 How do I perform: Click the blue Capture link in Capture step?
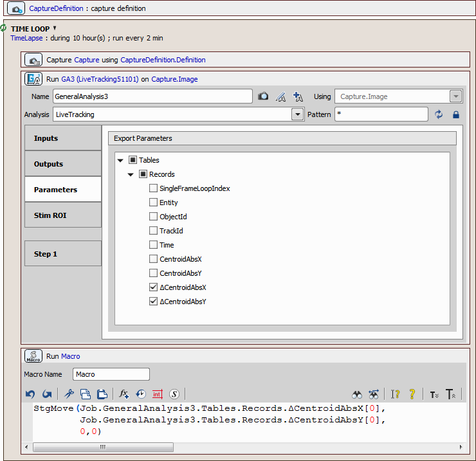(87, 60)
